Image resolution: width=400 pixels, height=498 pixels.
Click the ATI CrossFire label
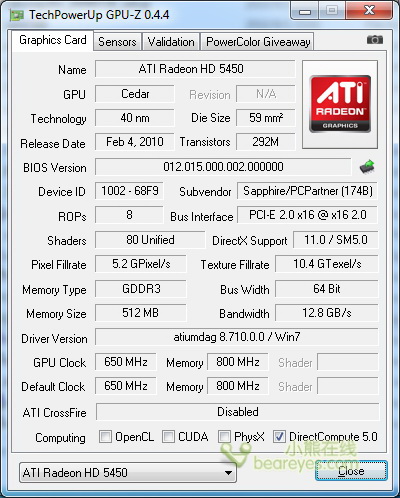[x=55, y=413]
